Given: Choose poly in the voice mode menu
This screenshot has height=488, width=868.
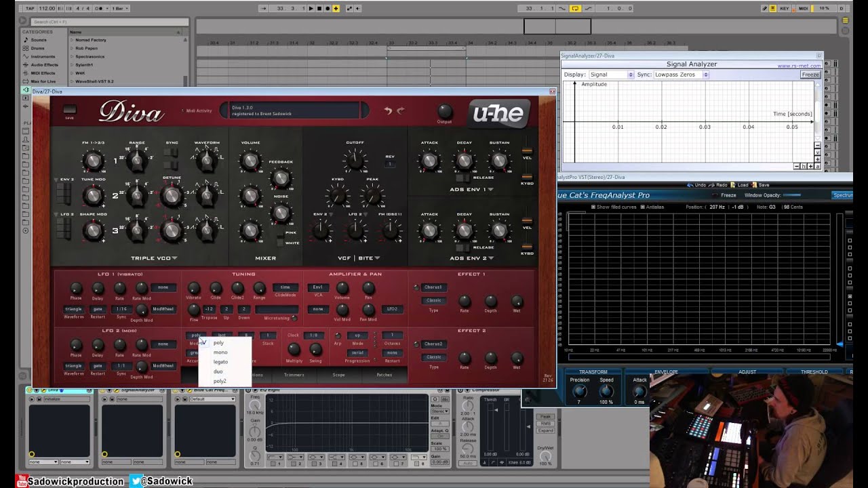Looking at the screenshot, I should click(218, 343).
